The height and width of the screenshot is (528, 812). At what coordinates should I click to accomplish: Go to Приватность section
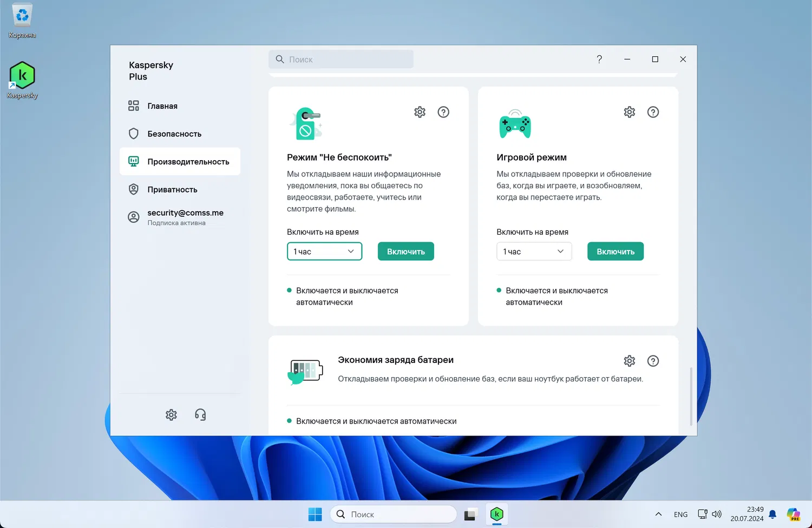click(x=180, y=189)
